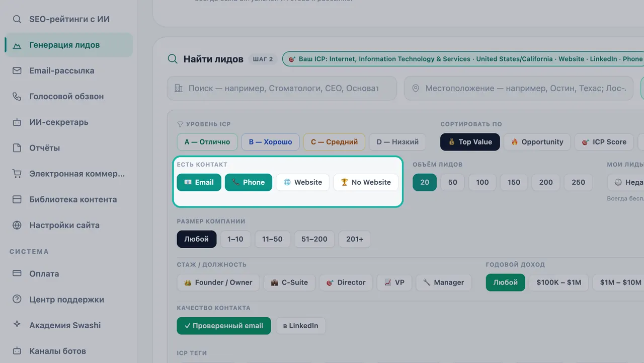Screen dimensions: 644x363
Task: Click the Библиотека контента panel icon
Action: (17, 199)
